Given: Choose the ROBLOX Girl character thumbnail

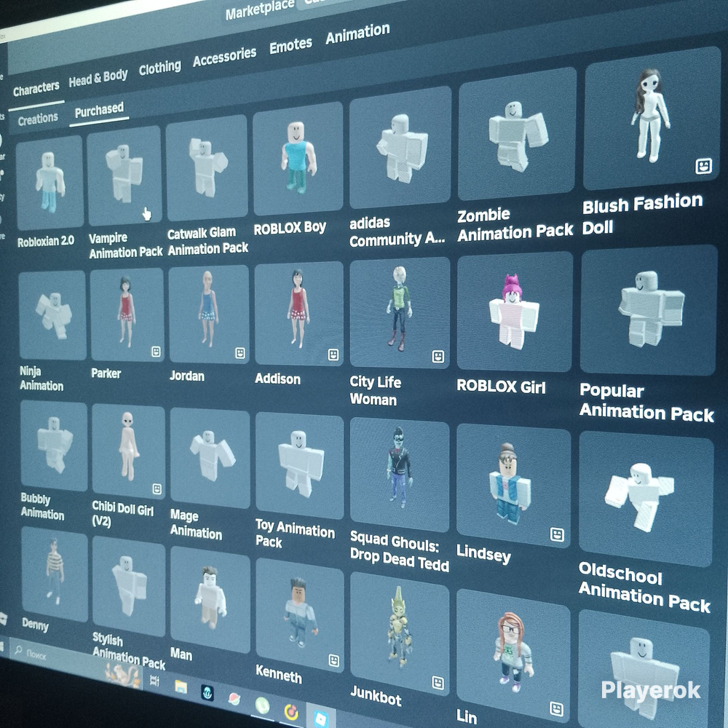Looking at the screenshot, I should 515,311.
